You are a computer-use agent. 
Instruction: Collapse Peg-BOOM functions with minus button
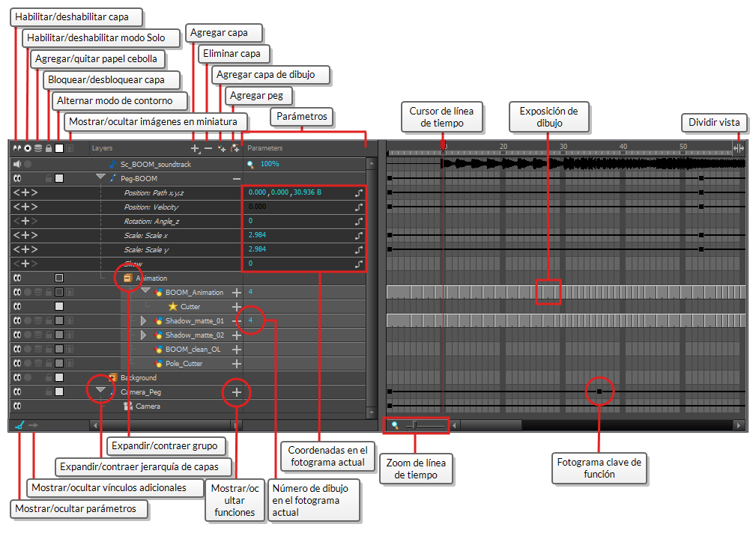coord(236,179)
